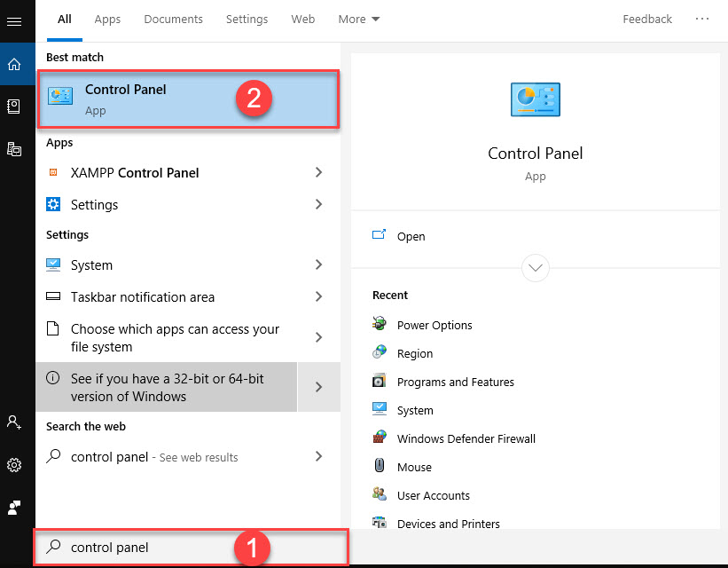Open Power Options from recent list
Screen dimensions: 728x568
[434, 326]
